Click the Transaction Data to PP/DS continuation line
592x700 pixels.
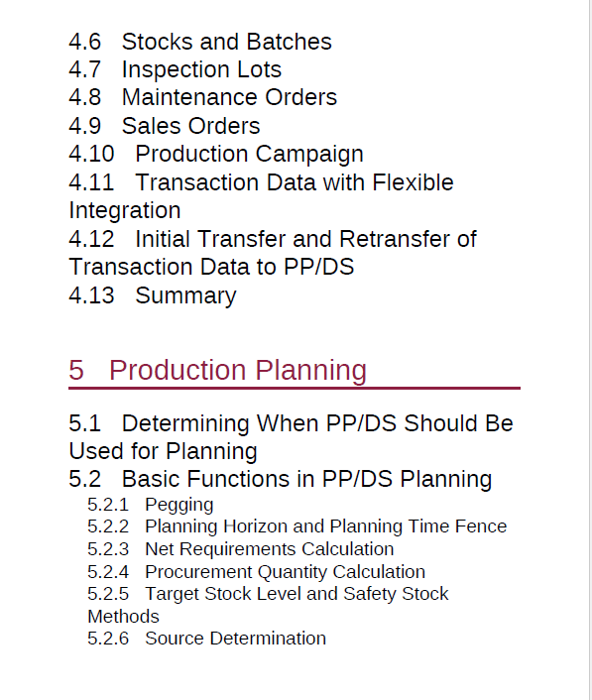pos(211,267)
